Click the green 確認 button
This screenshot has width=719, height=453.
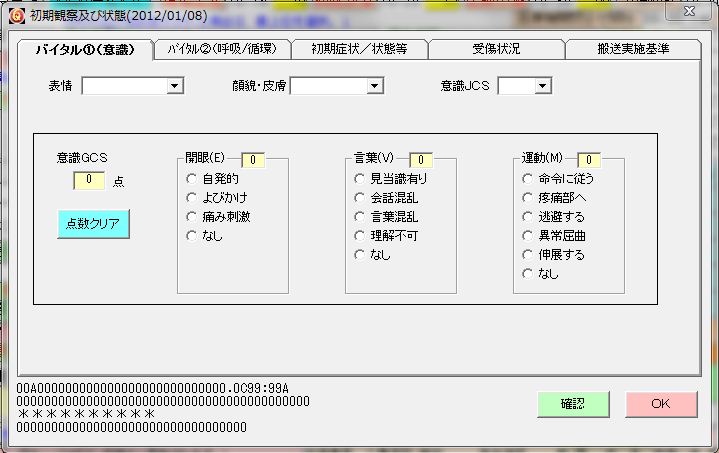(572, 404)
